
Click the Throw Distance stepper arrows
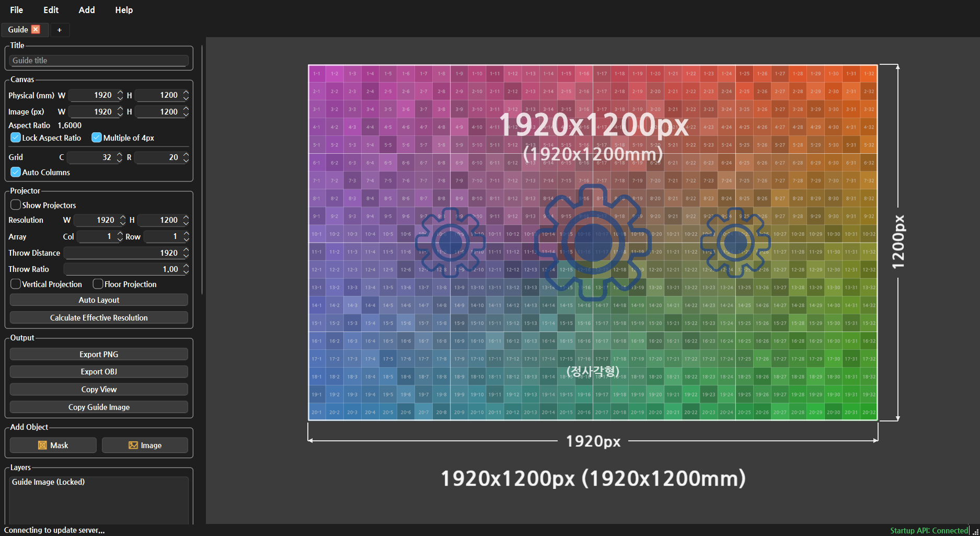(x=186, y=253)
